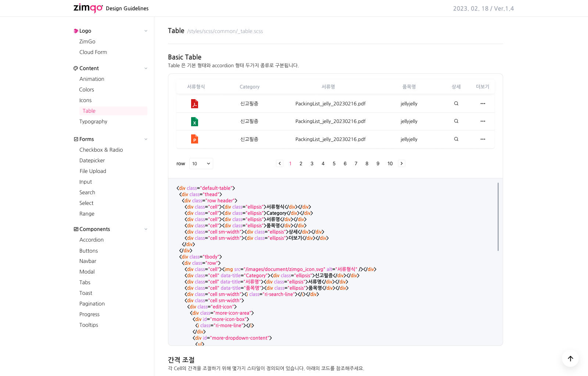Collapse the Logo sidebar section
The height and width of the screenshot is (376, 588).
tap(146, 31)
